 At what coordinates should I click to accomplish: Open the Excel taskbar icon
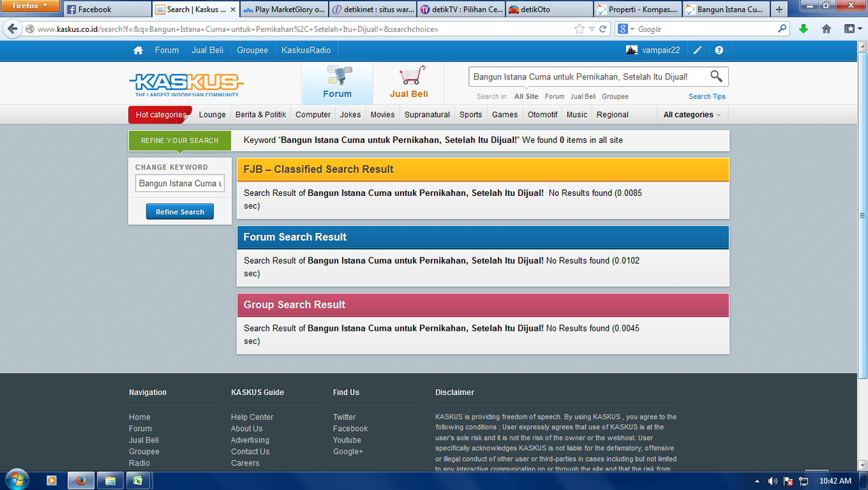click(138, 481)
